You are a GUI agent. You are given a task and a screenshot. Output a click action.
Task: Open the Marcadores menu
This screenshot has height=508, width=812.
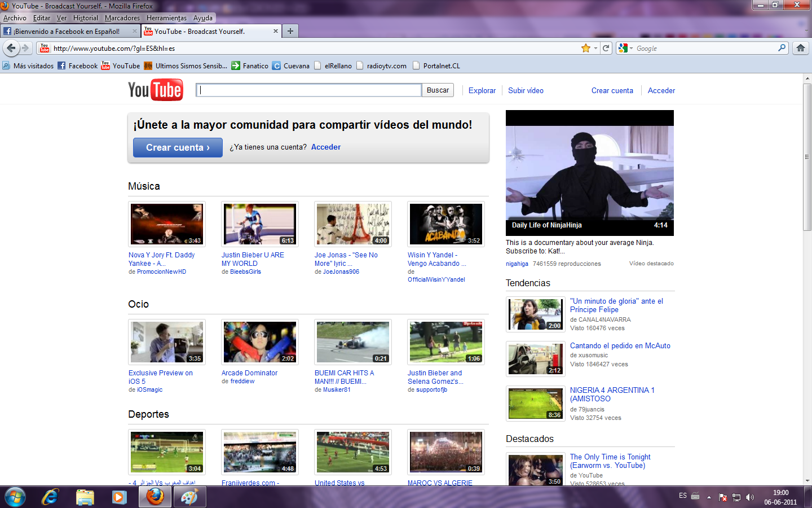click(x=122, y=18)
